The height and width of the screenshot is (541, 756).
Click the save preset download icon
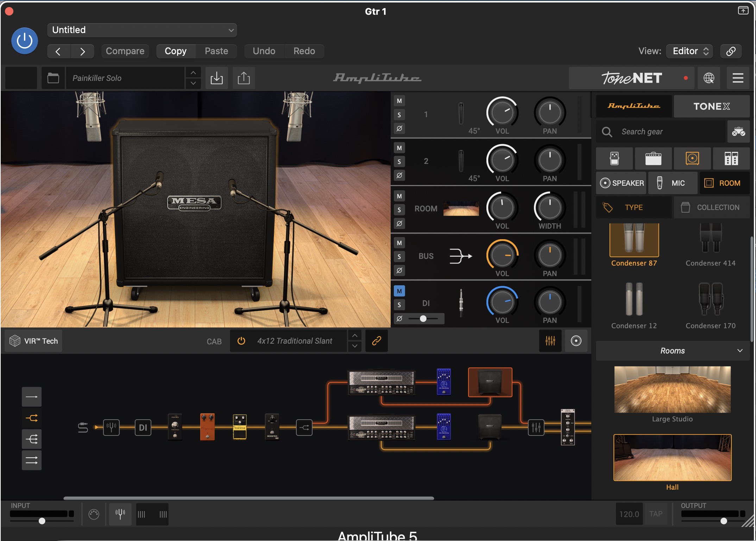click(x=216, y=78)
